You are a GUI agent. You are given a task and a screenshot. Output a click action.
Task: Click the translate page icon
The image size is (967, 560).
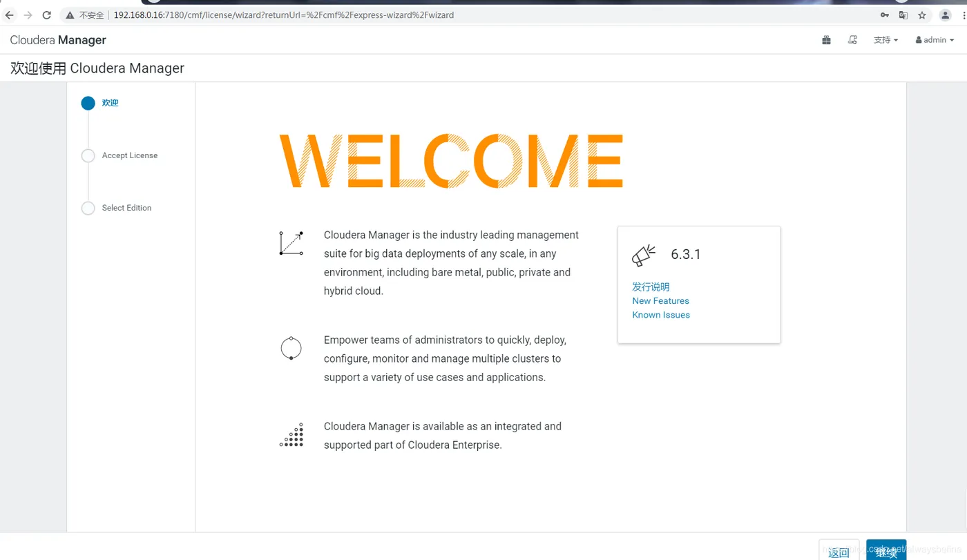pyautogui.click(x=903, y=15)
